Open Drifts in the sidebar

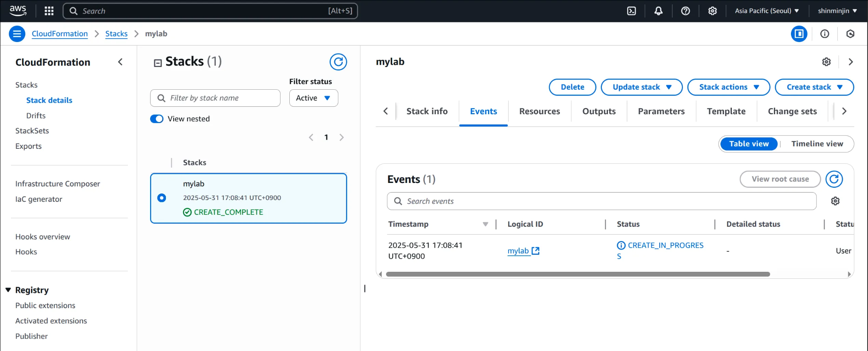click(36, 116)
